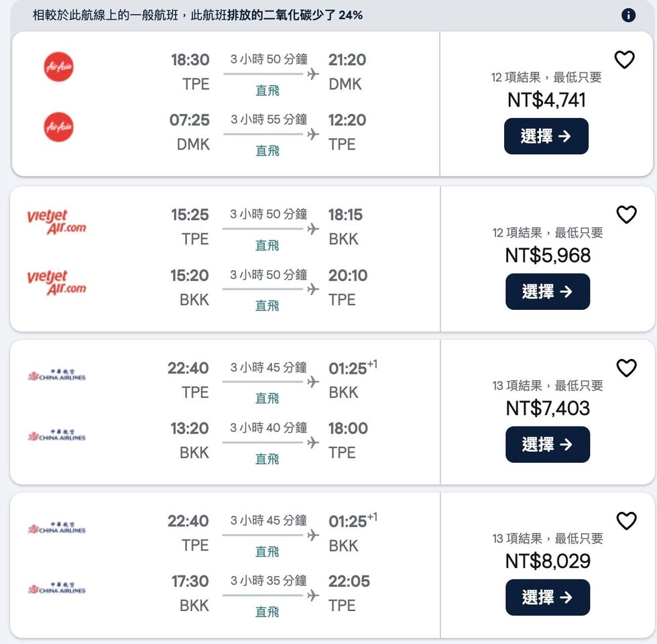Choose the NT$8,029 China Airlines itinerary

point(547,598)
